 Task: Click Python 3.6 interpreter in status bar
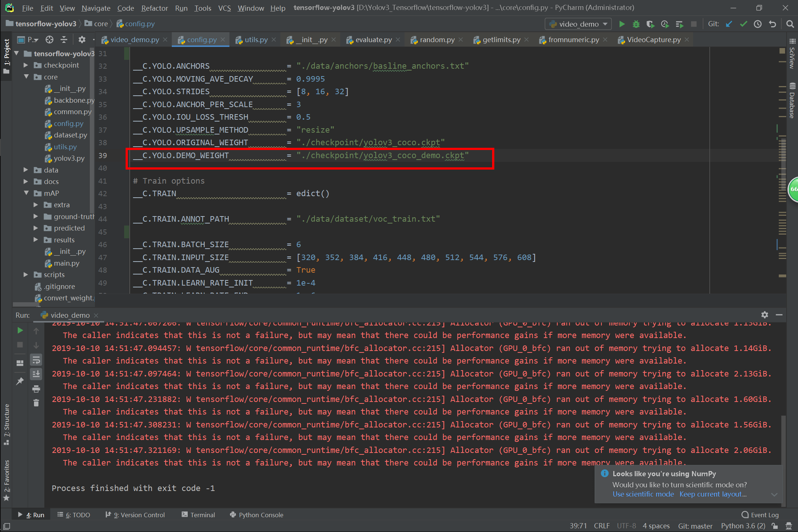pyautogui.click(x=743, y=526)
